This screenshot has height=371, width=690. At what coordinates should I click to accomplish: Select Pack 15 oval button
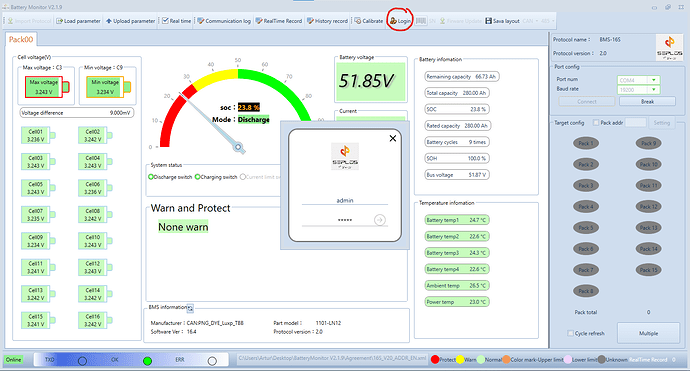pos(648,270)
